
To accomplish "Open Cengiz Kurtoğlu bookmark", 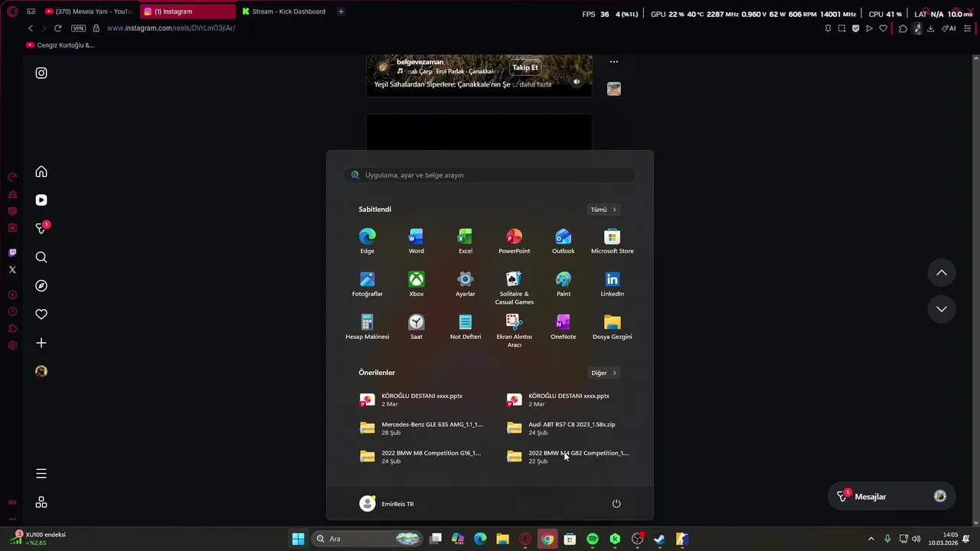I will point(60,45).
